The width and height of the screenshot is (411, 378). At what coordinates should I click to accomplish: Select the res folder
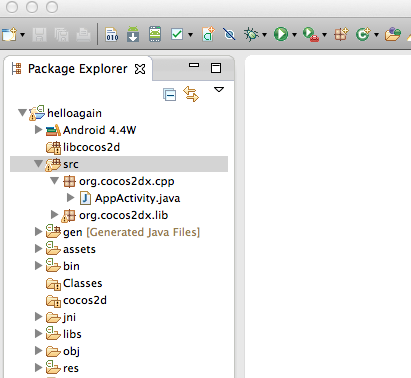pos(71,368)
